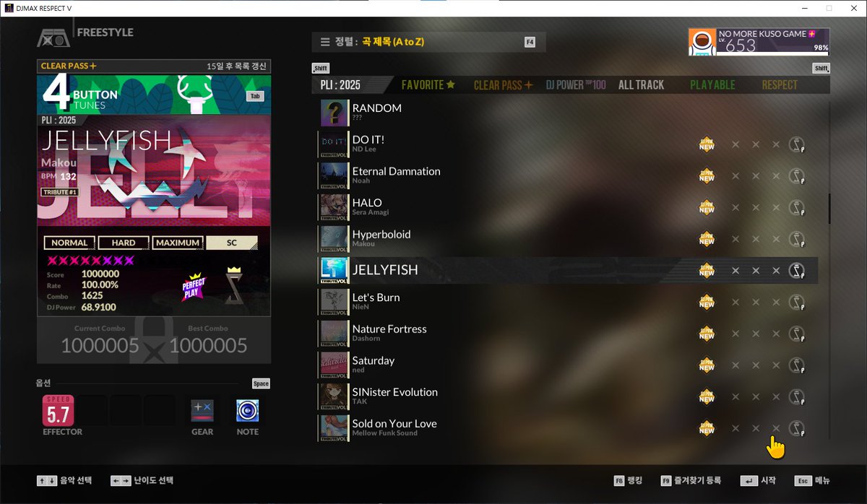The height and width of the screenshot is (504, 867).
Task: Select NORMAL difficulty
Action: click(69, 243)
